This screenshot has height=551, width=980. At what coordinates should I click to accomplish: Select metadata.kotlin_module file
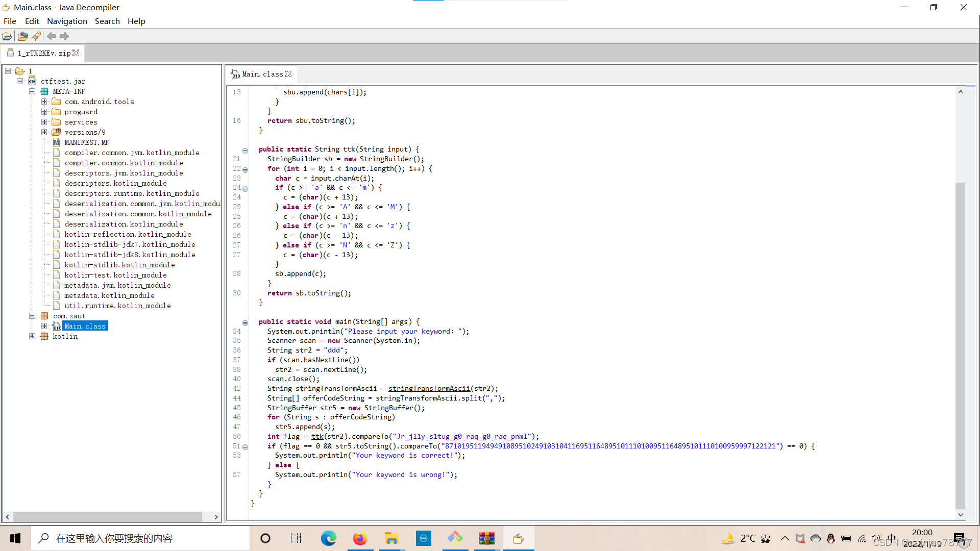click(x=109, y=295)
